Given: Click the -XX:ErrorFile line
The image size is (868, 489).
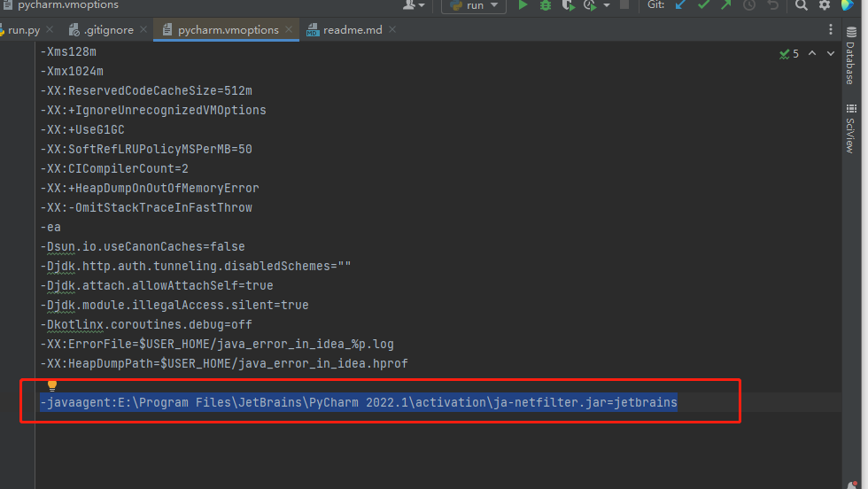Looking at the screenshot, I should (217, 344).
